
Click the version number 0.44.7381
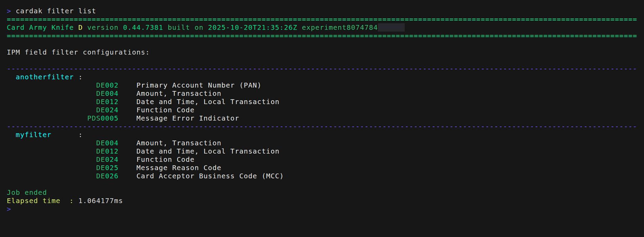pos(143,28)
